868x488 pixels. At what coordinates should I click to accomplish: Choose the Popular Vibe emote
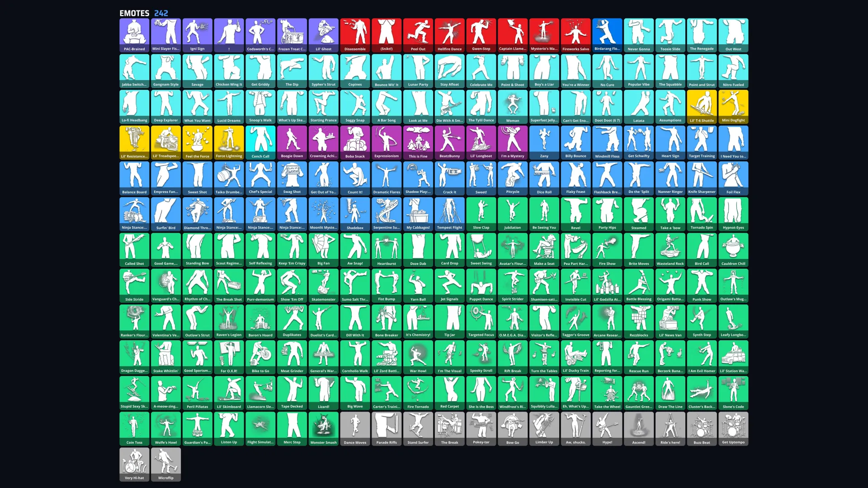638,71
